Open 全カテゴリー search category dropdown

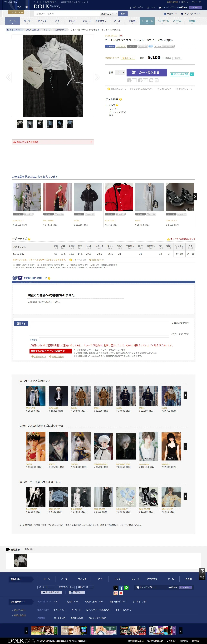click(x=109, y=14)
